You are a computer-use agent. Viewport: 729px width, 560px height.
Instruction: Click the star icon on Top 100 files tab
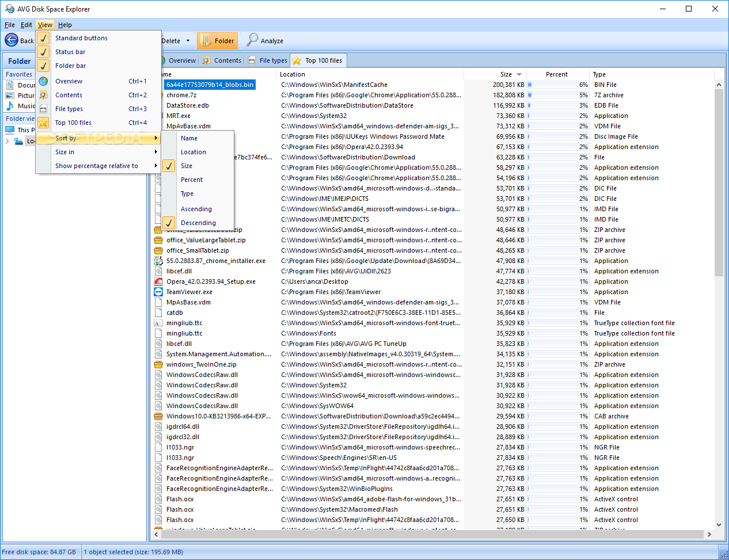tap(297, 60)
